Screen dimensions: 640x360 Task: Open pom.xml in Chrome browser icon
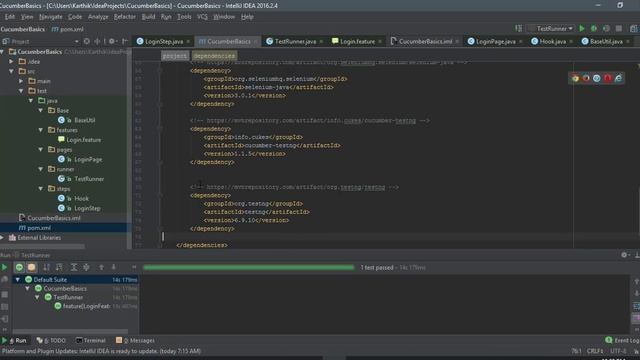575,78
